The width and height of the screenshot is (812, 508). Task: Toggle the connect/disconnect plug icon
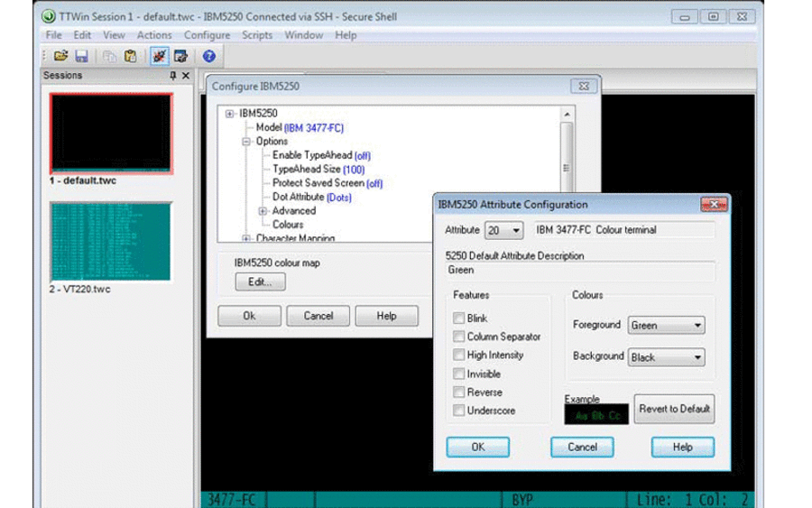pos(160,56)
